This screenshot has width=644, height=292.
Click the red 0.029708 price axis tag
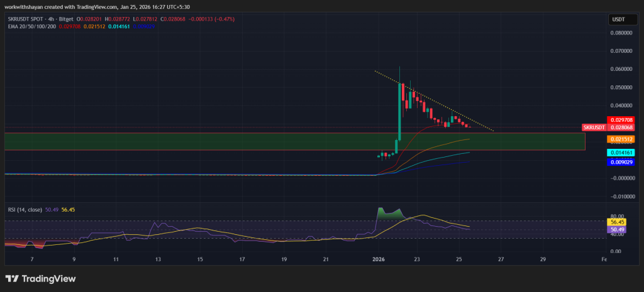click(x=621, y=120)
